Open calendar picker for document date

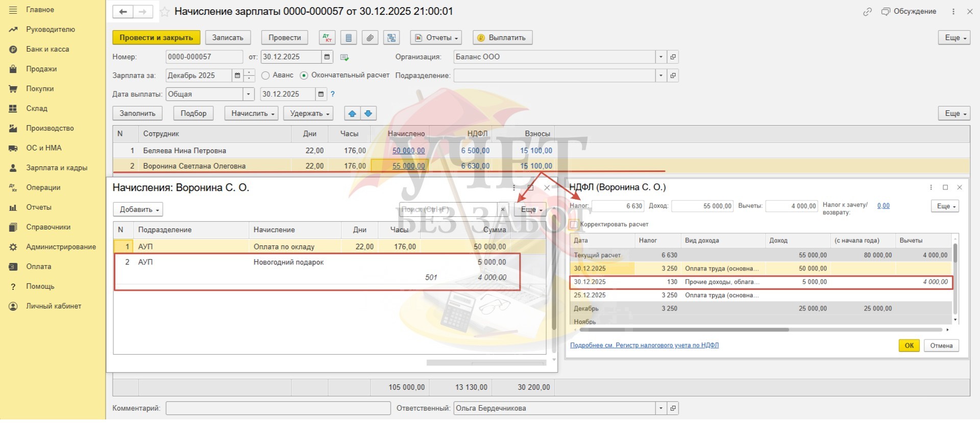(327, 57)
